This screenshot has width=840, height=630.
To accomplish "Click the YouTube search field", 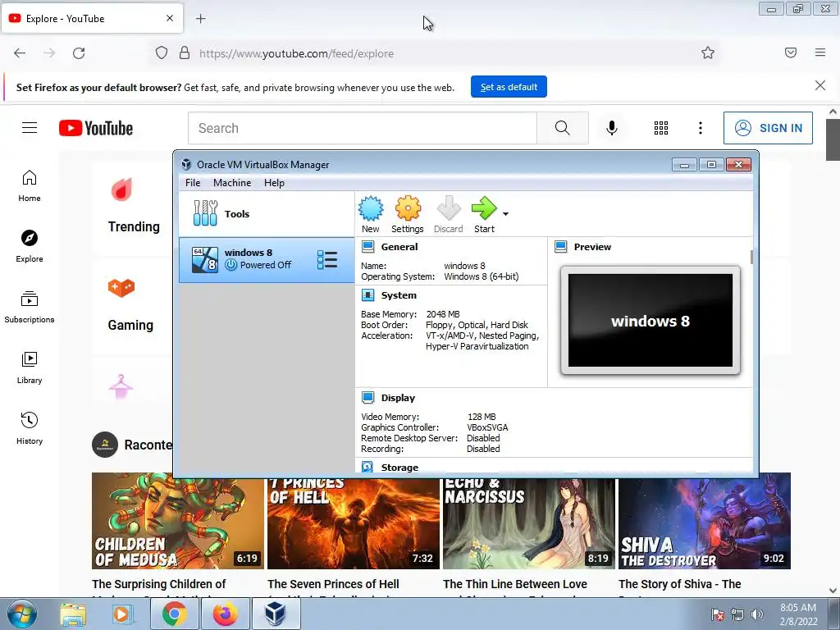I will click(x=362, y=128).
